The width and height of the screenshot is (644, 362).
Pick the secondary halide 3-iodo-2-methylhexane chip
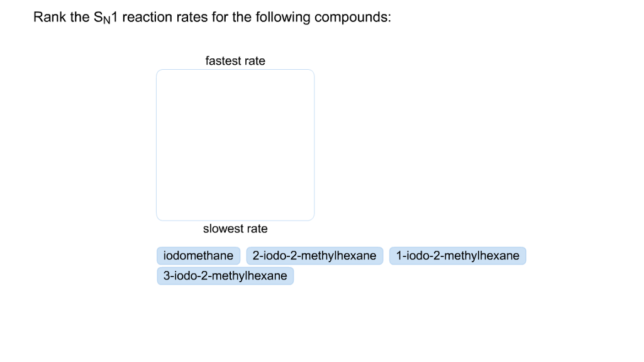(x=225, y=275)
